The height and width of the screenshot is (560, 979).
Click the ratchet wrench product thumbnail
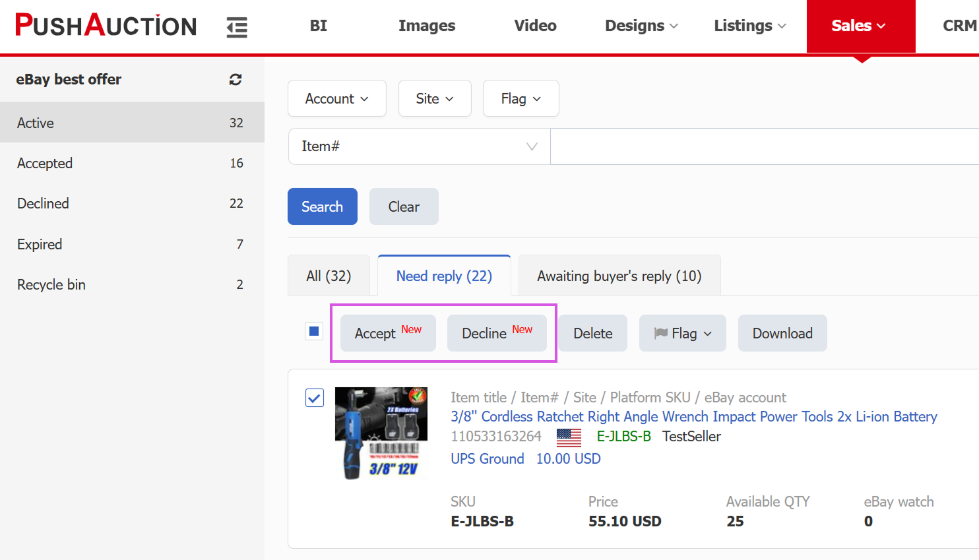click(381, 433)
